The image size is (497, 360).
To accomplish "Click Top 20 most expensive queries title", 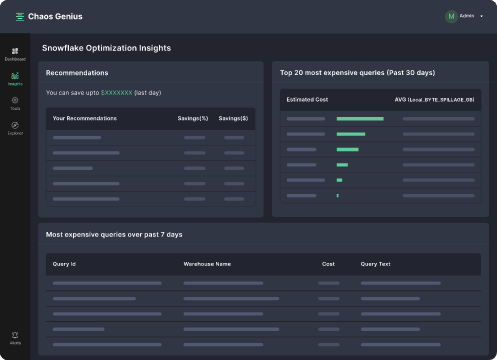I will click(x=357, y=73).
